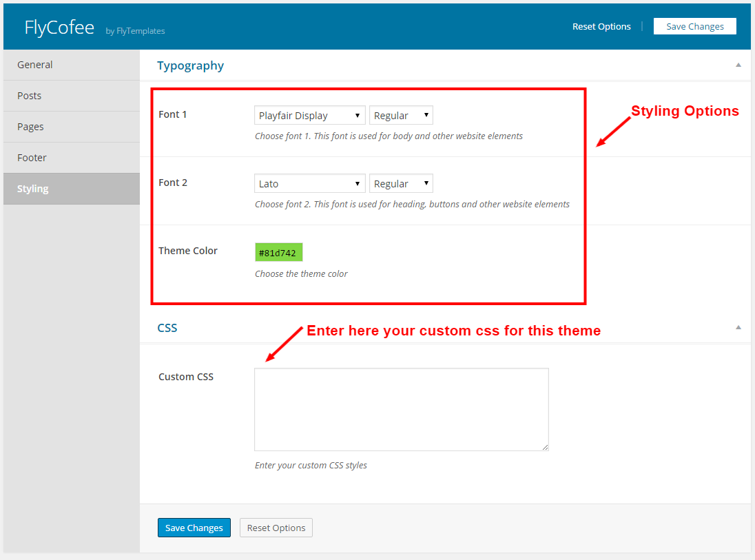Click the Typography section heading
This screenshot has height=560, width=755.
click(x=190, y=65)
